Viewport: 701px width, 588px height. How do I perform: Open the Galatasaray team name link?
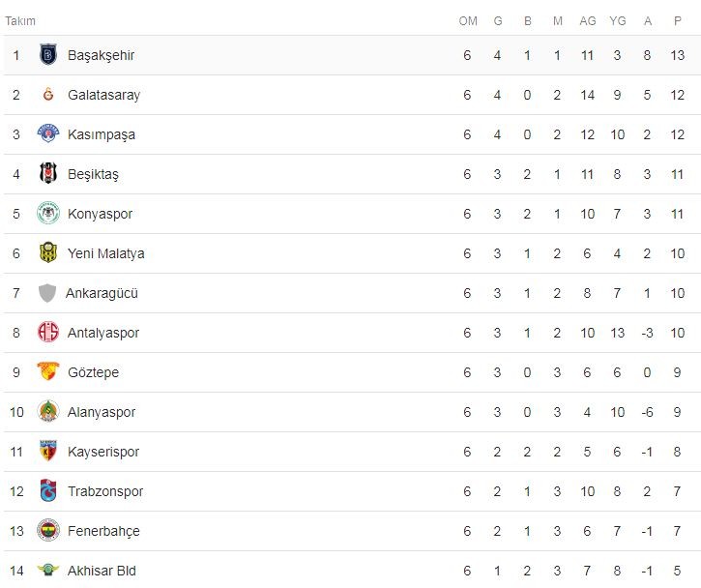tap(103, 95)
